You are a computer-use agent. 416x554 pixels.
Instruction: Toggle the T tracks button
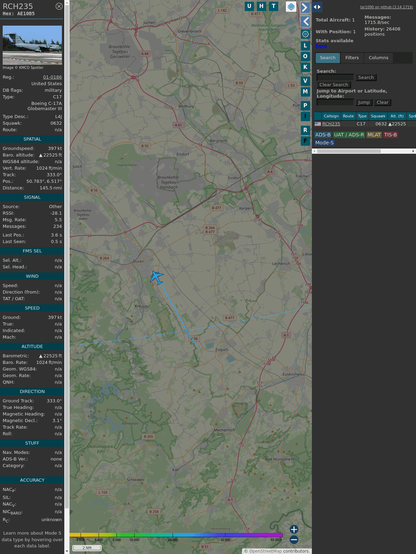[x=273, y=6]
